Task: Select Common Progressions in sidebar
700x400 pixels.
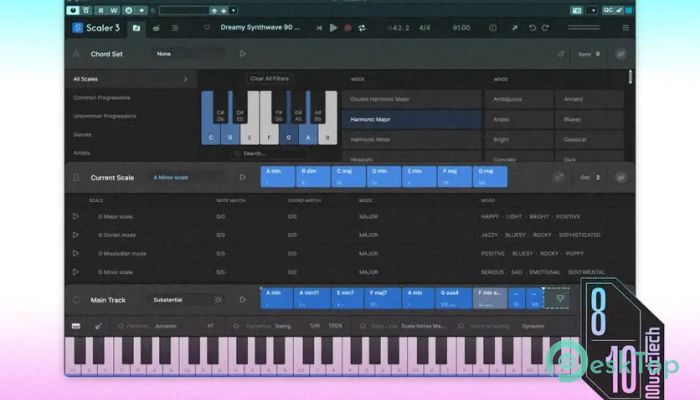Action: click(102, 97)
